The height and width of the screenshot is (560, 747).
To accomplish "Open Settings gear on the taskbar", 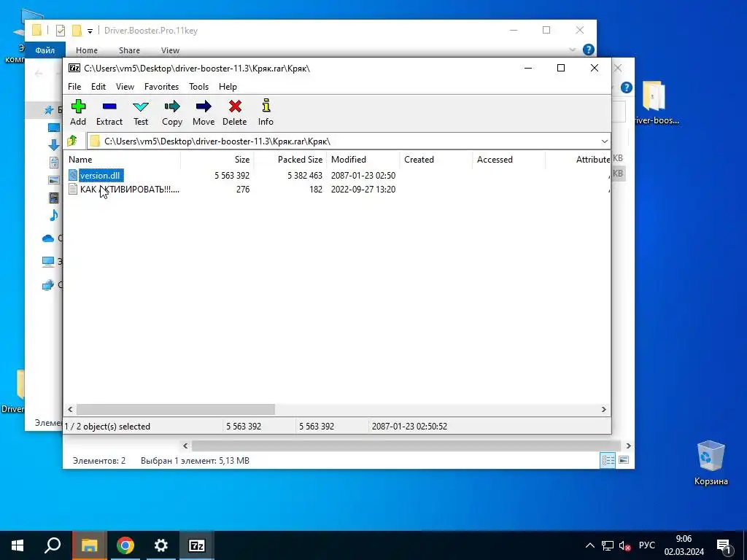I will tap(161, 545).
